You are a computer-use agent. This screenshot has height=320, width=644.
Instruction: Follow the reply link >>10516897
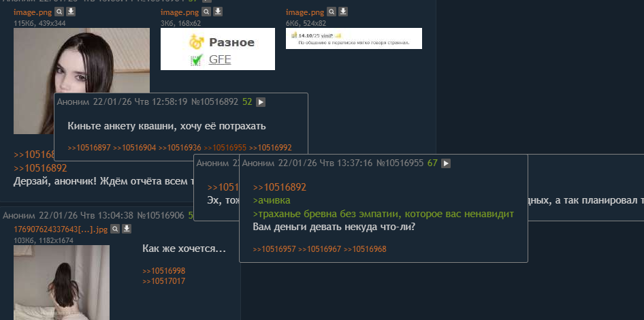click(89, 148)
